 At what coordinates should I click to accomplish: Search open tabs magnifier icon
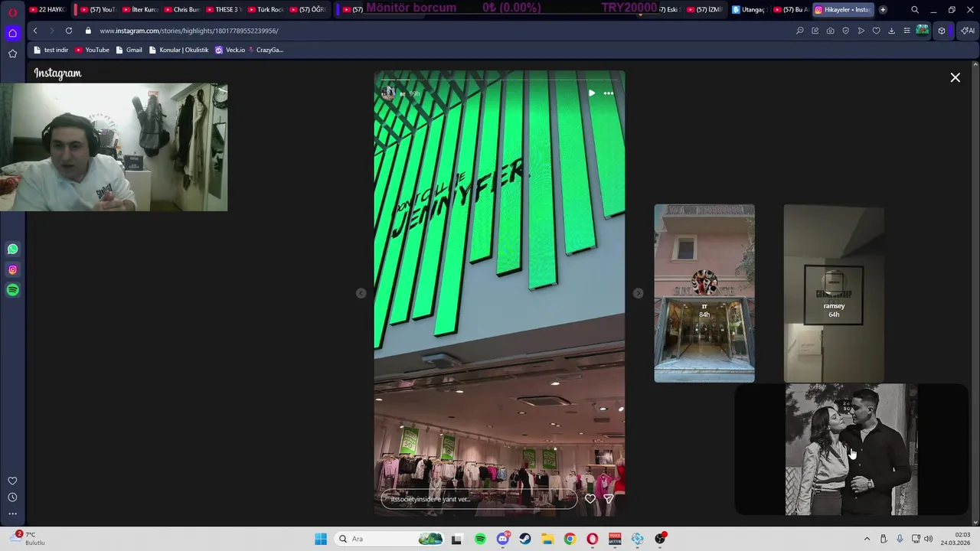point(914,10)
